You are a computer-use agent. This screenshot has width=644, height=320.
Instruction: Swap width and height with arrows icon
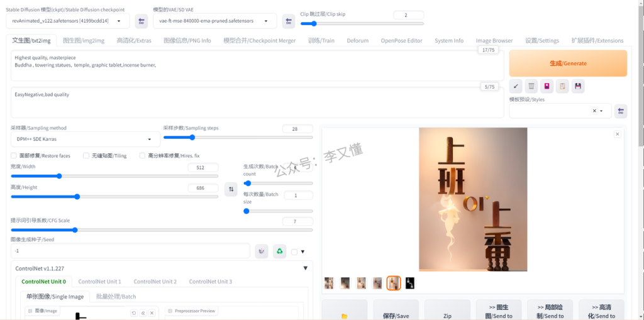[x=231, y=189]
